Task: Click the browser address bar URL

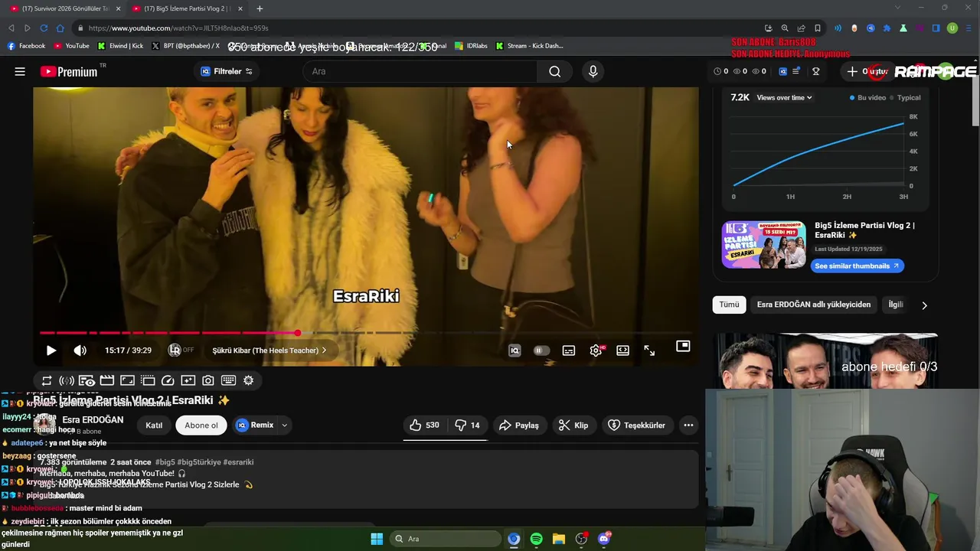Action: (178, 28)
